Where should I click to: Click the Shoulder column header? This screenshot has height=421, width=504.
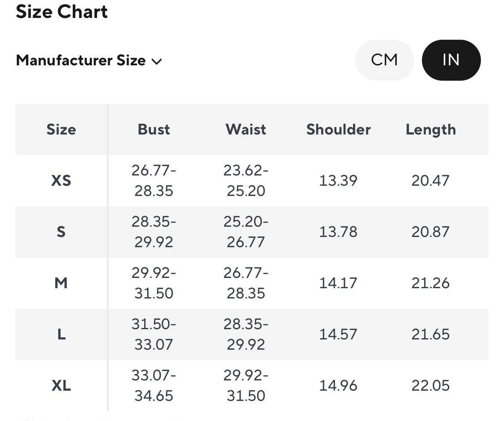(338, 129)
